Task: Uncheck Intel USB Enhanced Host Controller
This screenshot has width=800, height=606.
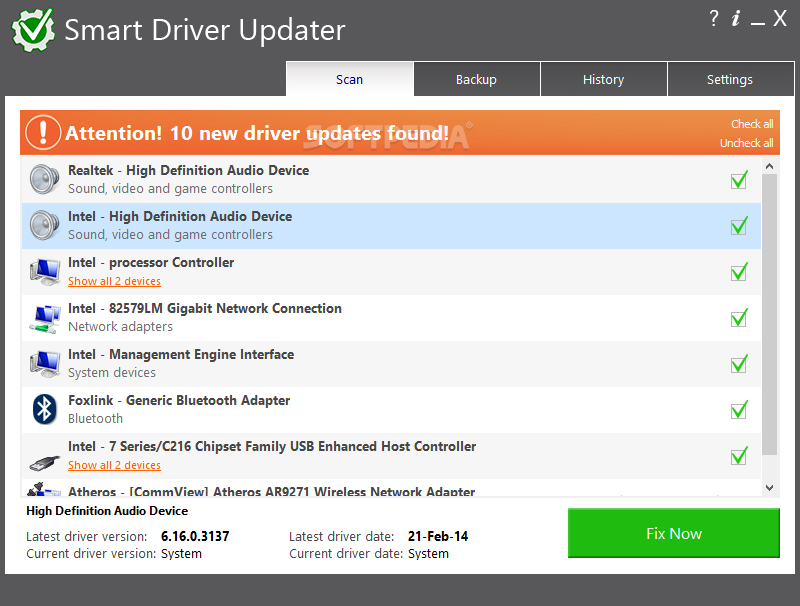Action: click(x=739, y=456)
